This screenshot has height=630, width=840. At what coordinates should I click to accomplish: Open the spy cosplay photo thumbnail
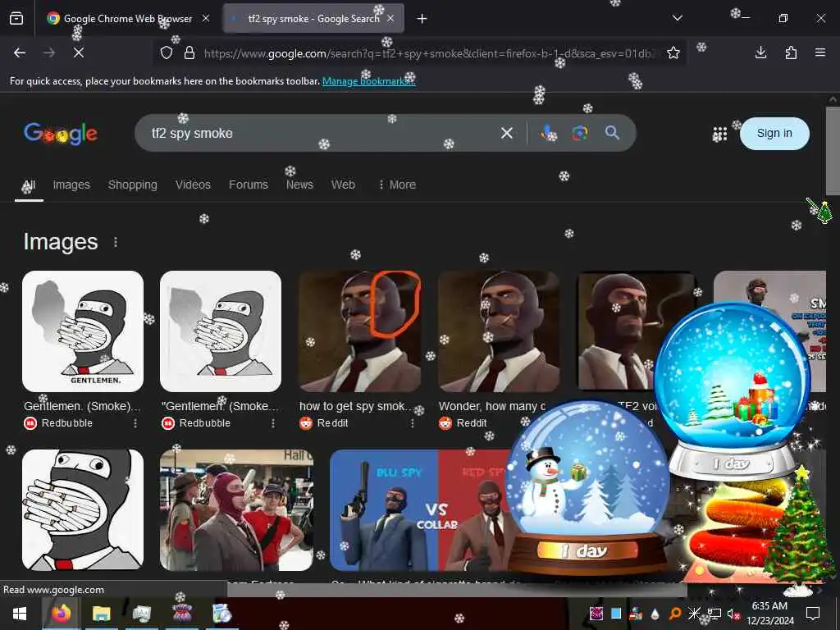pos(236,510)
